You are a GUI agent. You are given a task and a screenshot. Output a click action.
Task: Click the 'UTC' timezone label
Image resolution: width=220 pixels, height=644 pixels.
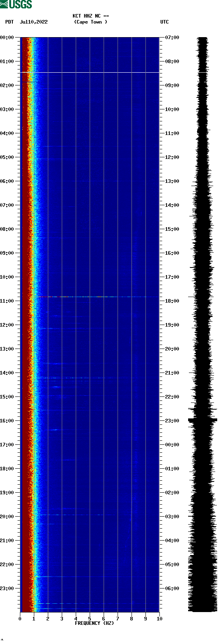pyautogui.click(x=165, y=22)
